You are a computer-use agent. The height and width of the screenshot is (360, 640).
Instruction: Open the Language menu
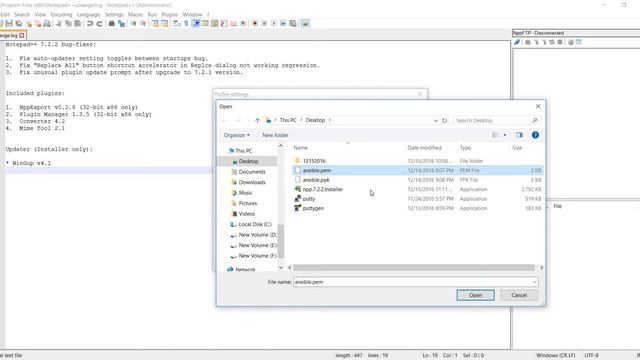click(88, 15)
